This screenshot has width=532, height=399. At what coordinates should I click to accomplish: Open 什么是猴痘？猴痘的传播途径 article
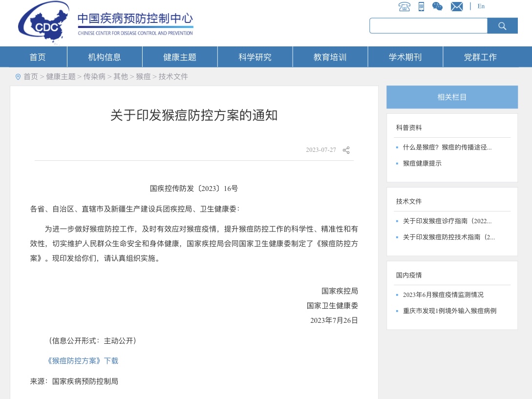coord(447,147)
